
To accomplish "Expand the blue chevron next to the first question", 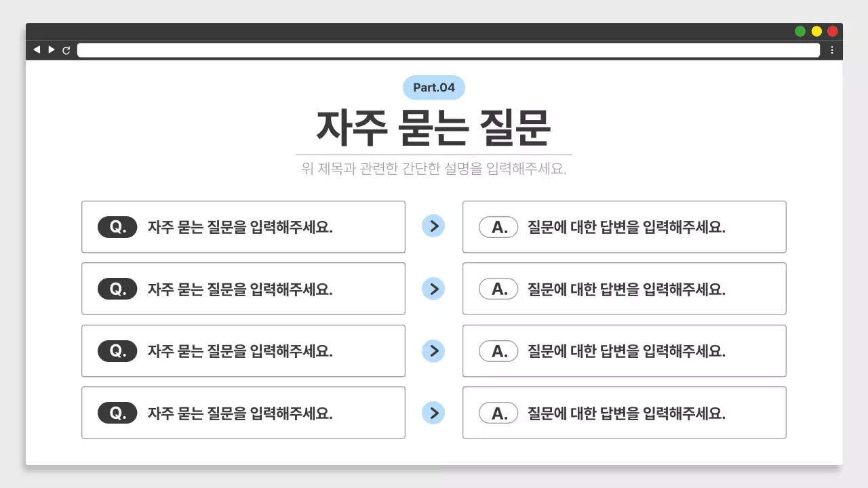I will tap(433, 226).
